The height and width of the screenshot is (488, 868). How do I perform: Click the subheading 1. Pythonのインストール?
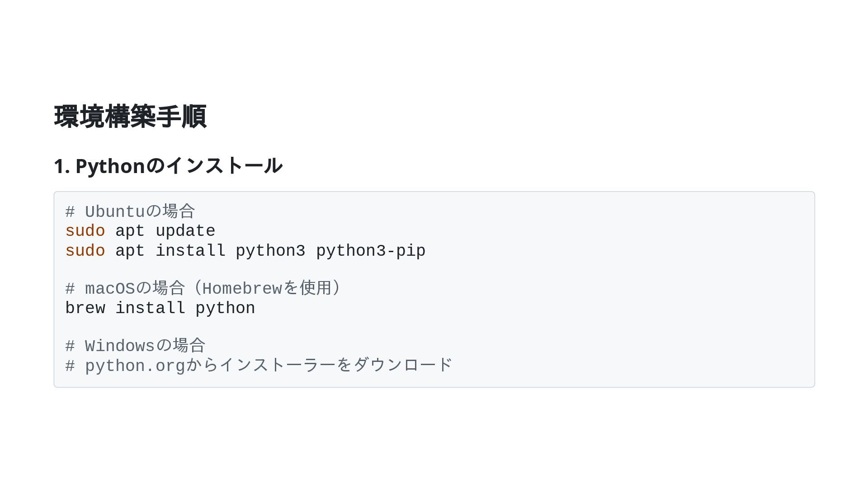(x=168, y=166)
